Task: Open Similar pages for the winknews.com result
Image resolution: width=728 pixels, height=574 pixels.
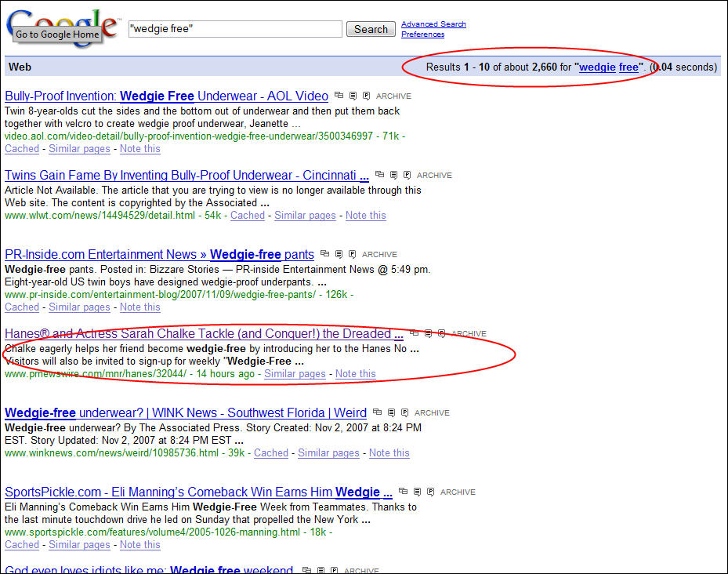Action: pyautogui.click(x=328, y=452)
